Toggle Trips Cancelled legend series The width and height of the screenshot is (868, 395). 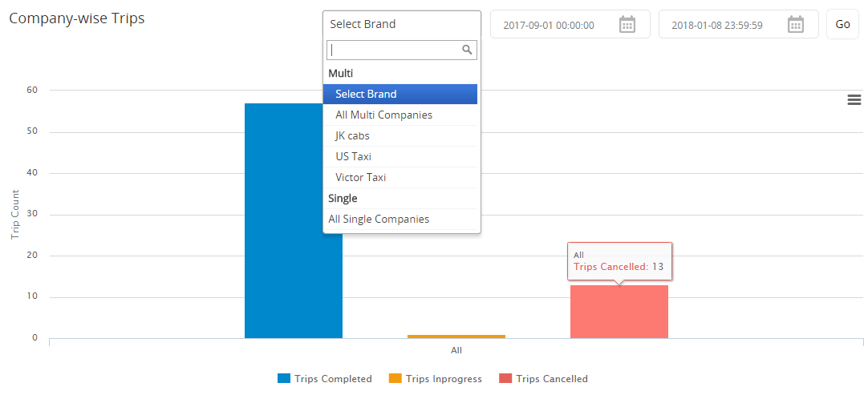(551, 379)
